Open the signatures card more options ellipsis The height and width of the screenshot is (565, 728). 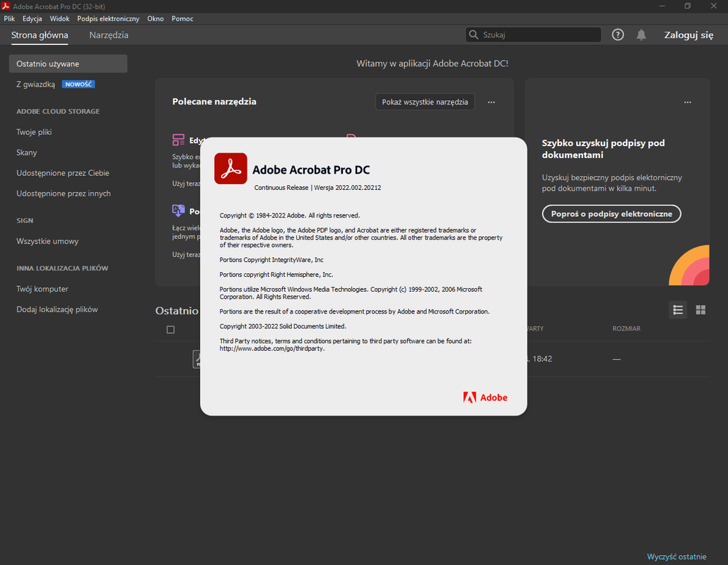pyautogui.click(x=688, y=102)
